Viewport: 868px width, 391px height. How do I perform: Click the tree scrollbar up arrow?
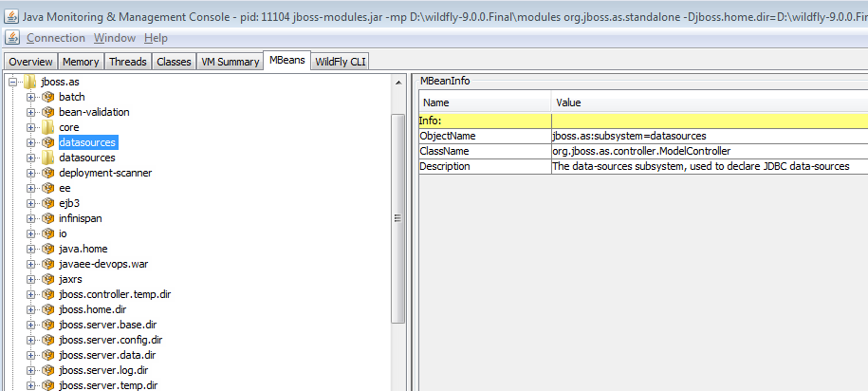(x=398, y=83)
